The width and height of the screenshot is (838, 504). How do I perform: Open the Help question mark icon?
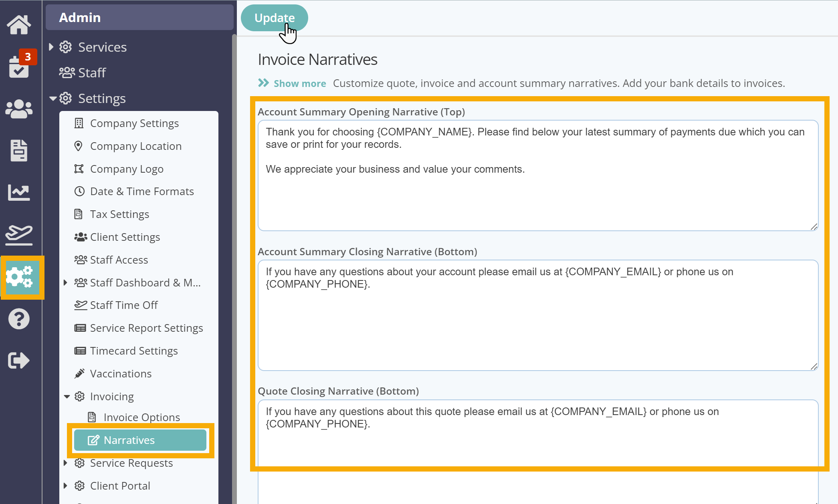[x=19, y=319]
